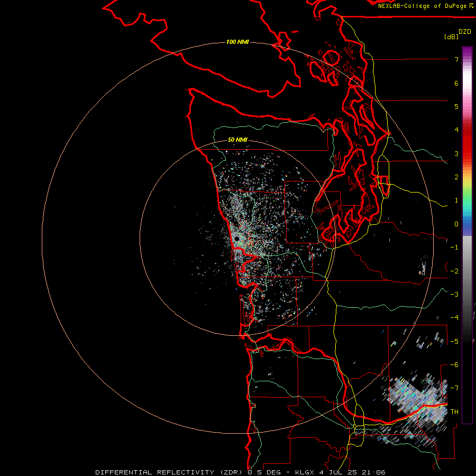
Task: Click the 0 dB value on color scale
Action: coord(456,224)
